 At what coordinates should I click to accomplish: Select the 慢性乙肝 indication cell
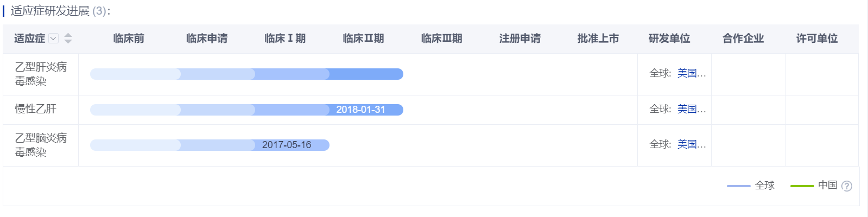click(41, 110)
